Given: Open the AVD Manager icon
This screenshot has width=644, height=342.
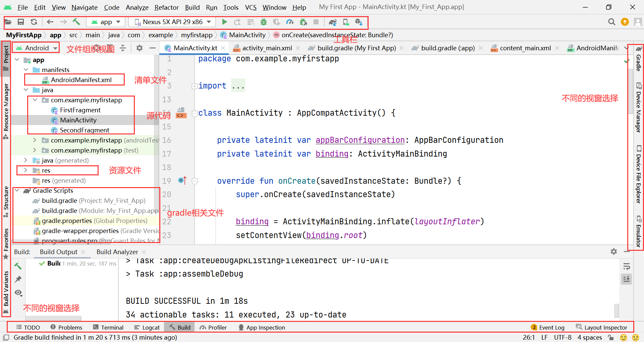Looking at the screenshot, I should coord(346,22).
